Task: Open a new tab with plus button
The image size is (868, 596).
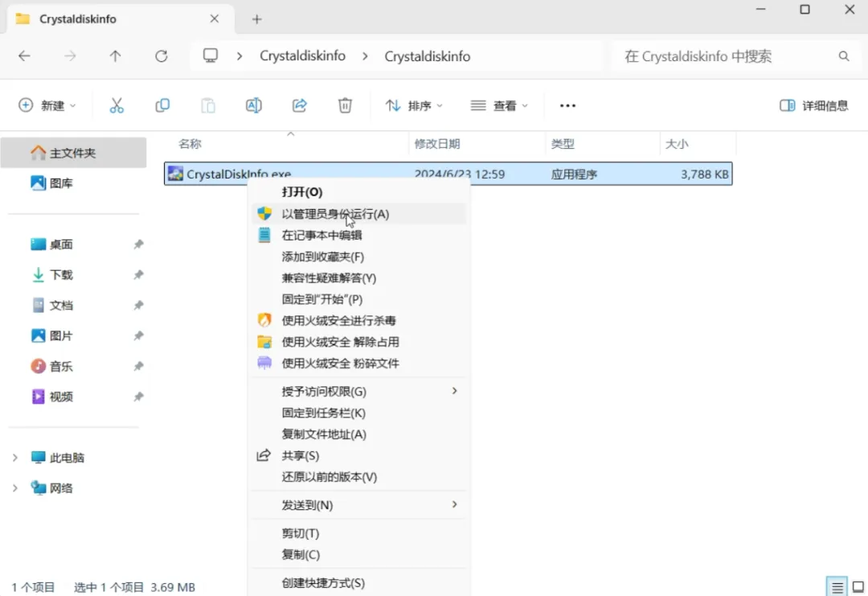Action: [x=256, y=19]
